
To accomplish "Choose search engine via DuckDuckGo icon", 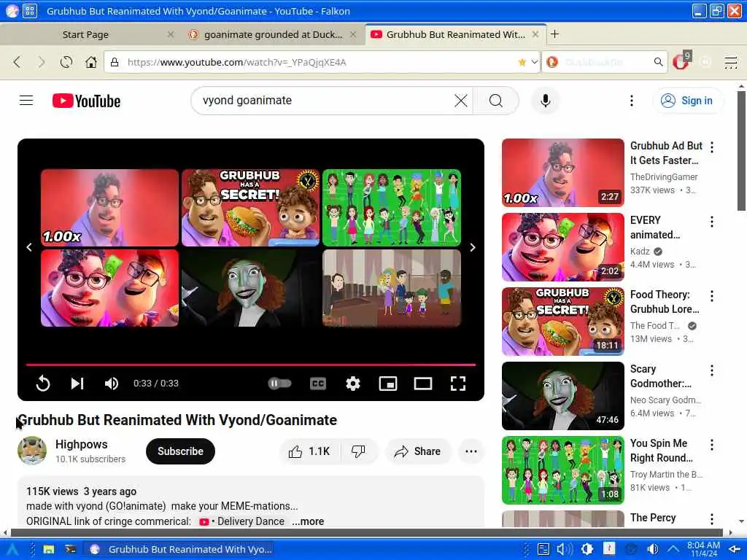I will pyautogui.click(x=553, y=63).
